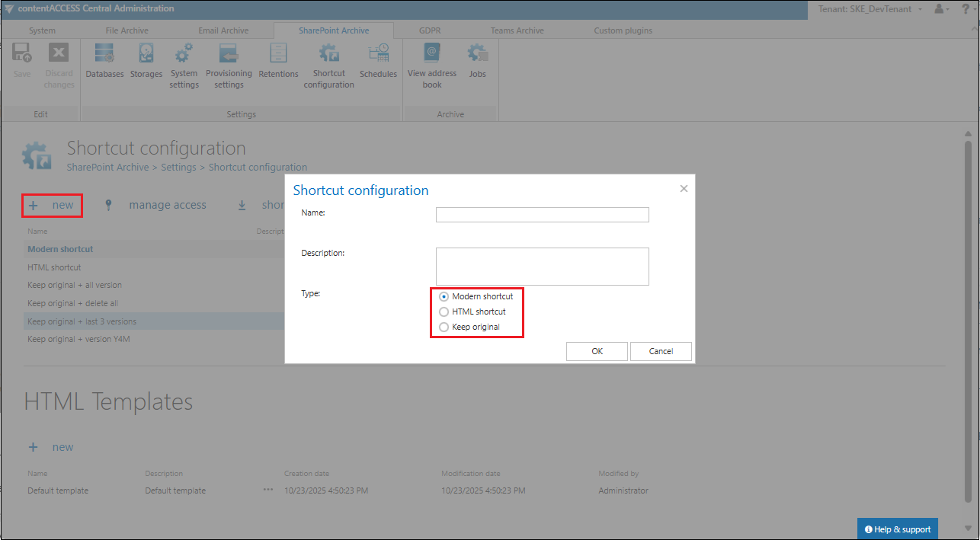
Task: Open options ellipsis for Default template
Action: (268, 490)
